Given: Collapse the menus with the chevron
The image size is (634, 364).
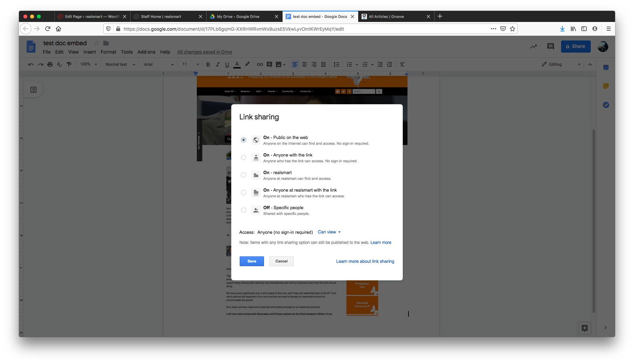Looking at the screenshot, I should [590, 64].
